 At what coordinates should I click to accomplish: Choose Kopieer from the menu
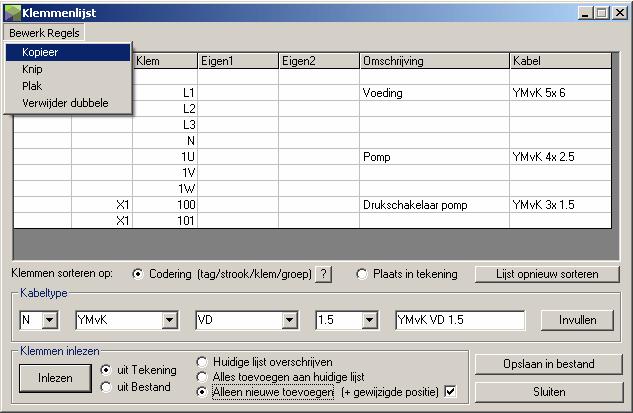coord(68,52)
